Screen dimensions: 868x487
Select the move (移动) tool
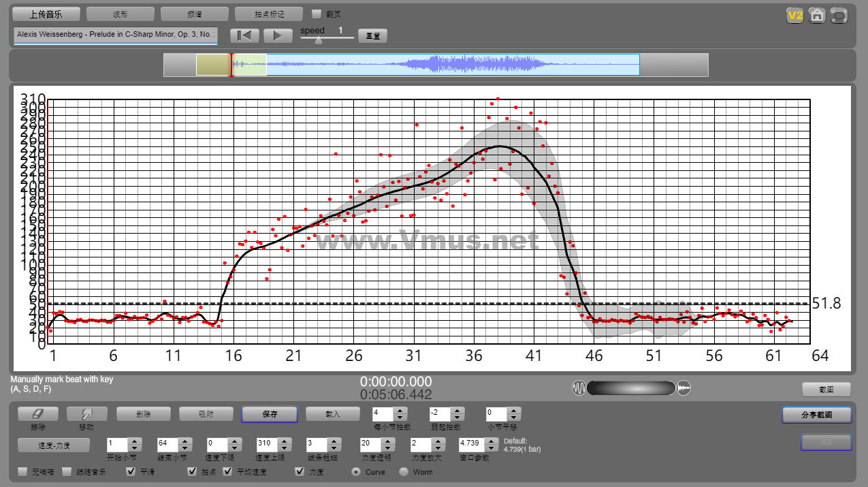pos(86,413)
